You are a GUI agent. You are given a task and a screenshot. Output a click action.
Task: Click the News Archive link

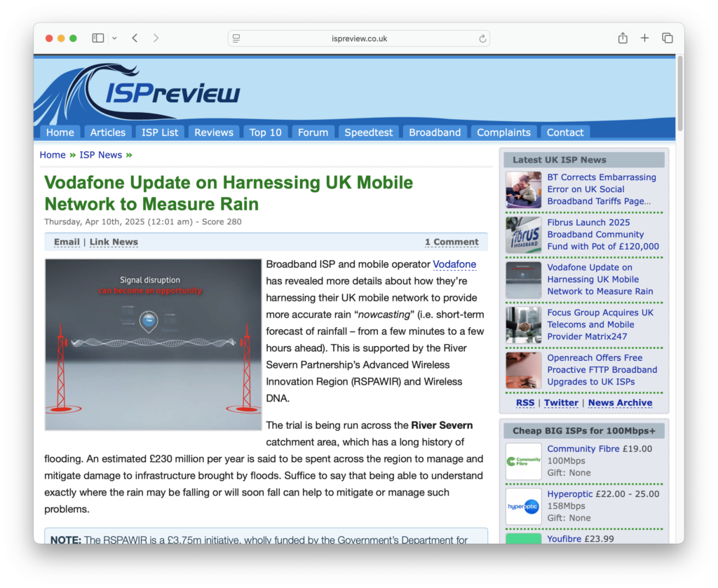point(620,403)
